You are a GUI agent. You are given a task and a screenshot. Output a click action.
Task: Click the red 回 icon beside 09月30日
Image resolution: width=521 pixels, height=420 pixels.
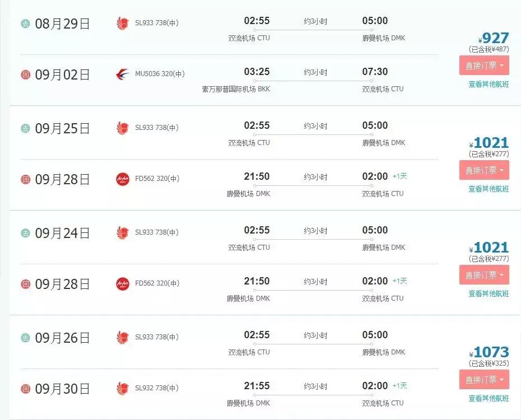click(25, 389)
